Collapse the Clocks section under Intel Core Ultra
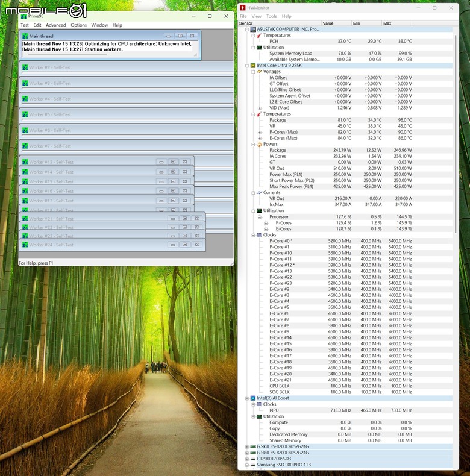Screen dimensions: 470x476 [x=252, y=235]
